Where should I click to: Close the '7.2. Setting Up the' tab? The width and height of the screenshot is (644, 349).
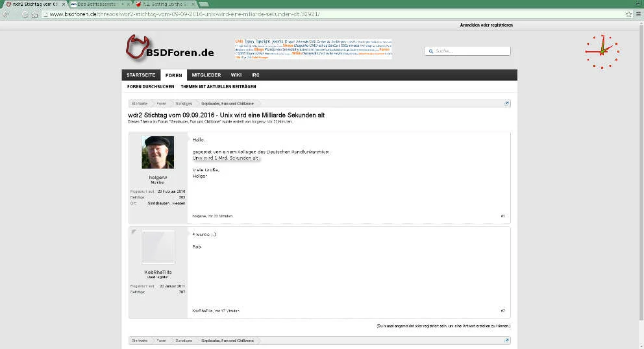(193, 4)
